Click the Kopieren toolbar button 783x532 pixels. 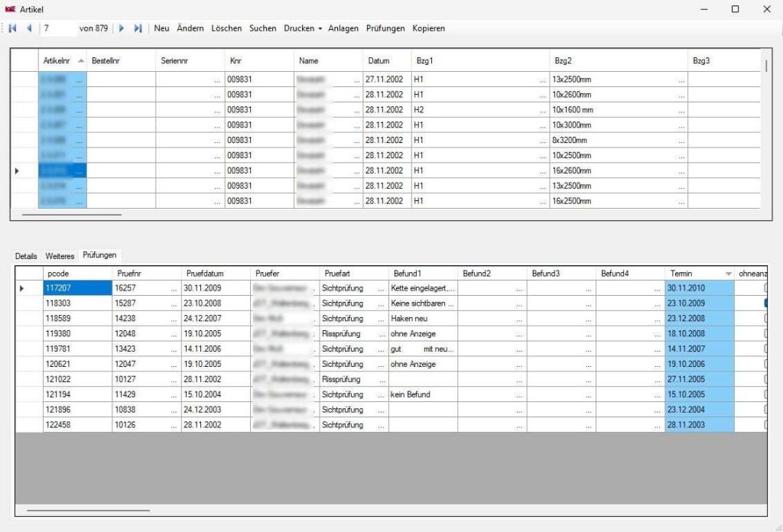(428, 28)
